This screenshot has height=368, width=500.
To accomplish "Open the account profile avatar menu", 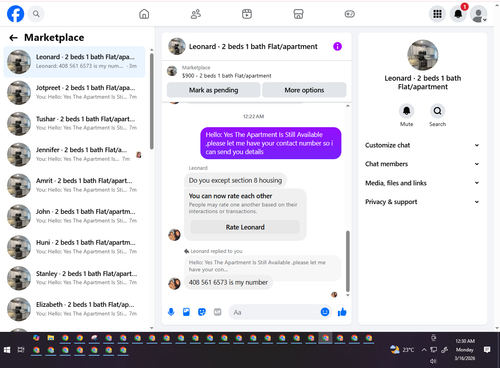I will [478, 14].
